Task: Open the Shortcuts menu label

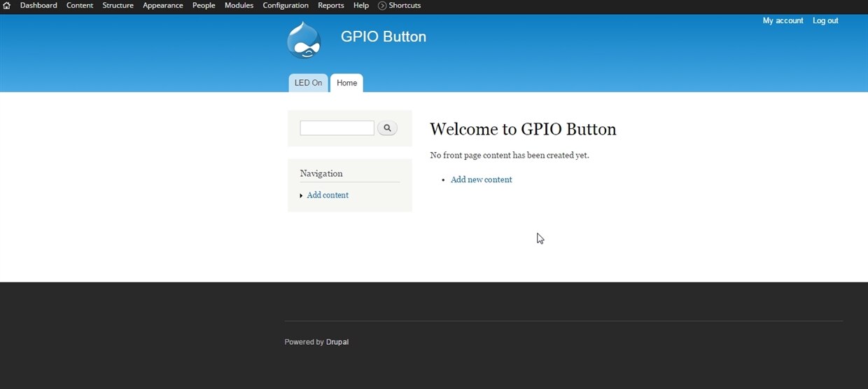Action: point(405,6)
